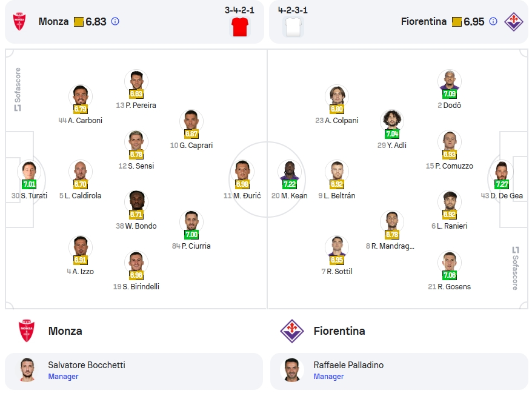Click Fiorentina logo above manager section
The width and height of the screenshot is (532, 393).
(x=292, y=331)
